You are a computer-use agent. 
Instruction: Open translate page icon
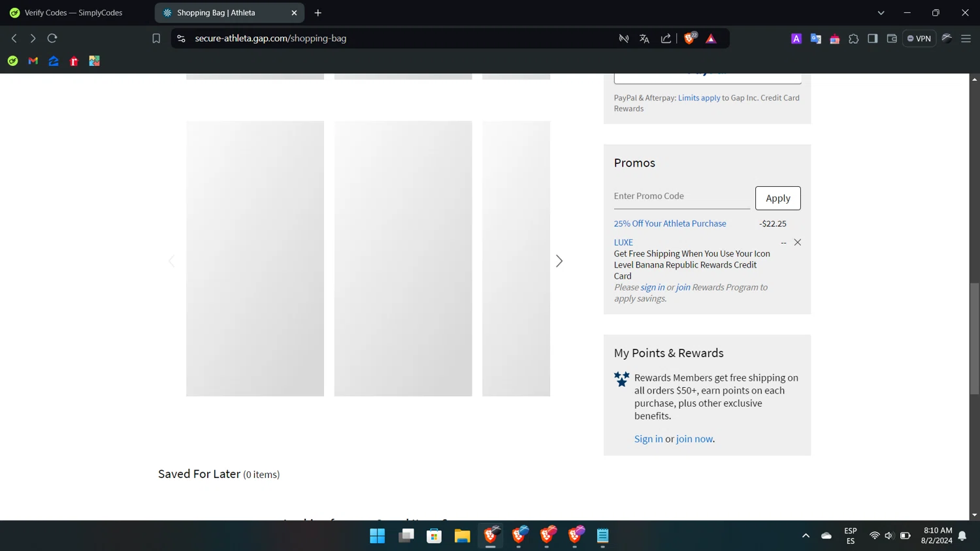[644, 39]
